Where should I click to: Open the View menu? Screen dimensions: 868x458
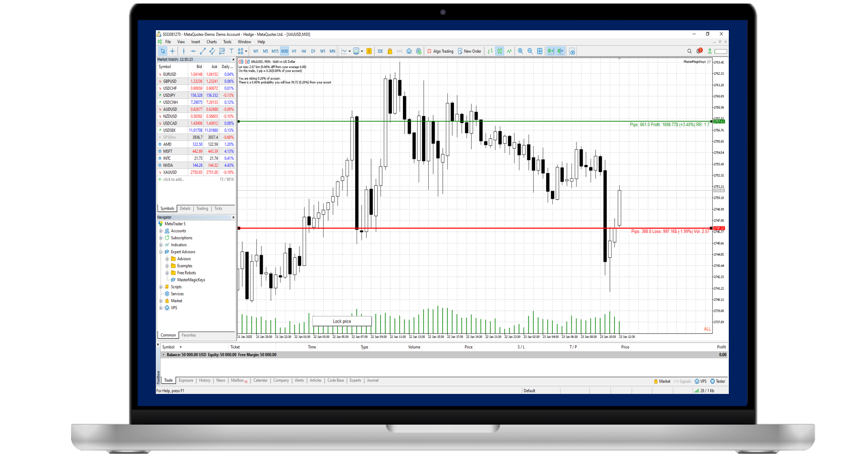point(181,42)
